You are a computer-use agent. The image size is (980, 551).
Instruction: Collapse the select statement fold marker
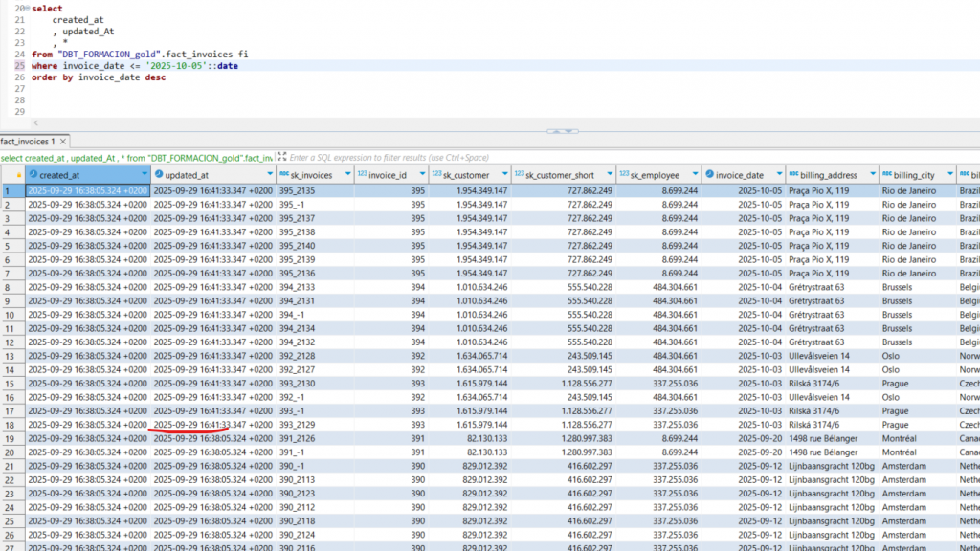tap(27, 9)
